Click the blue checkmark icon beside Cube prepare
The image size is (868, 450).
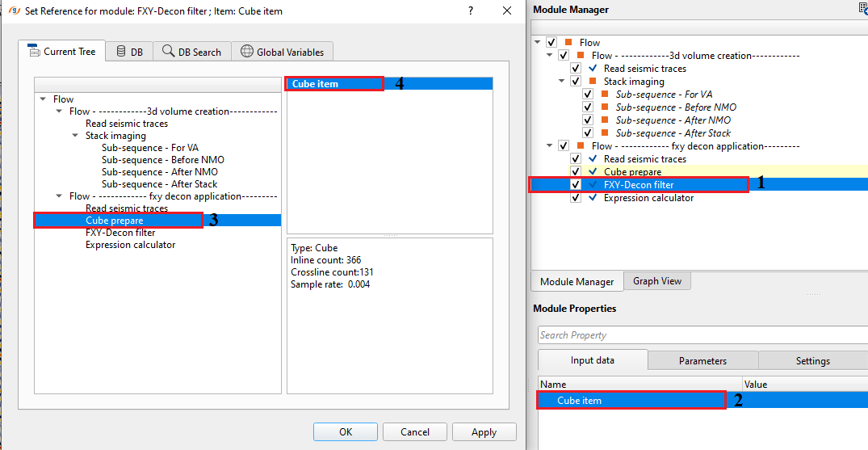(593, 172)
